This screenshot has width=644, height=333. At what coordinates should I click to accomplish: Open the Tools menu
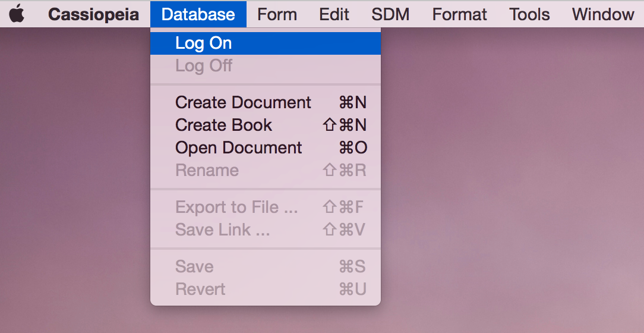point(529,14)
